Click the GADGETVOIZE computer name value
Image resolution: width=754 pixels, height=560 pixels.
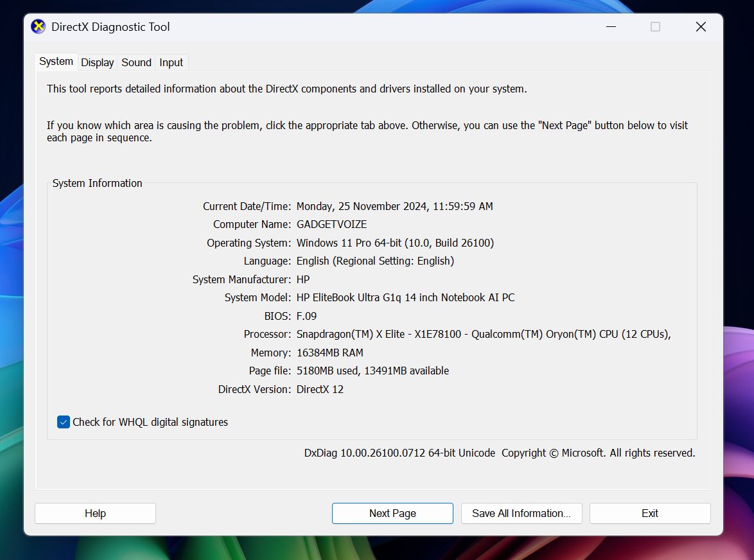pyautogui.click(x=331, y=225)
